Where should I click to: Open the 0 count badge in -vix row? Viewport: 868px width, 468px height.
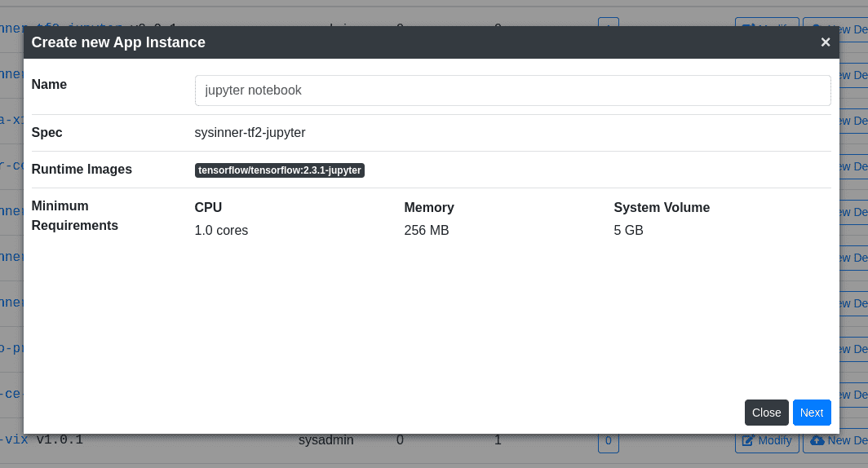609,441
